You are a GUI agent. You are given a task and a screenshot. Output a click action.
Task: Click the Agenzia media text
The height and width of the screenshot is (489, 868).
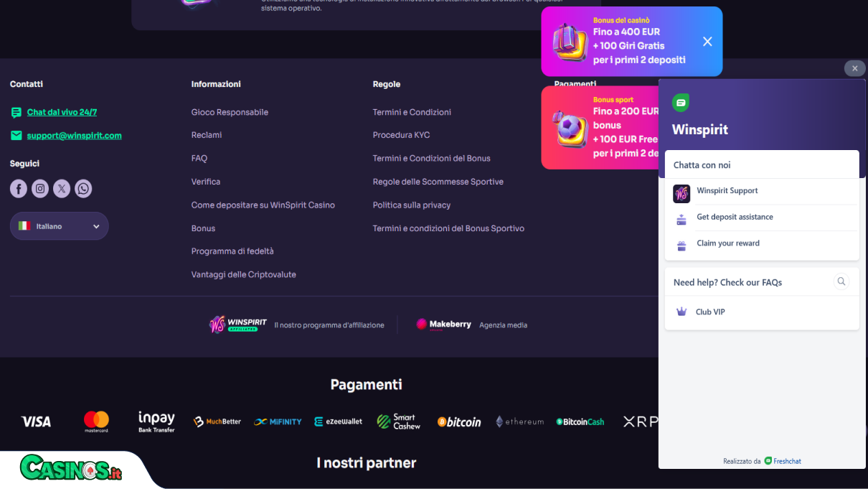click(x=504, y=325)
